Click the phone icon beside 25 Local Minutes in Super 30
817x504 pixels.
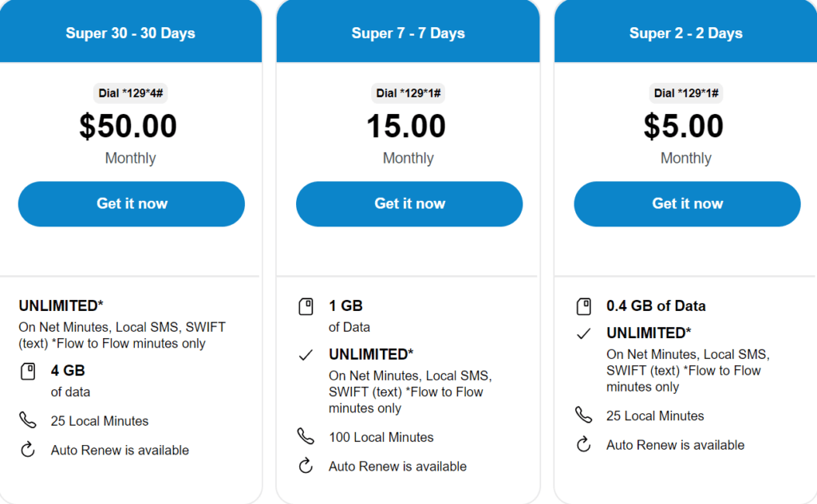(x=28, y=420)
